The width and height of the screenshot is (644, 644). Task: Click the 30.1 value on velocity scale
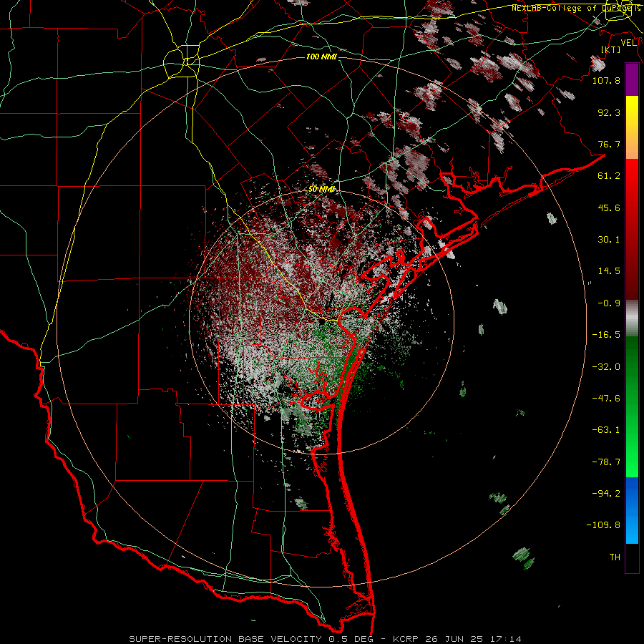[x=609, y=240]
